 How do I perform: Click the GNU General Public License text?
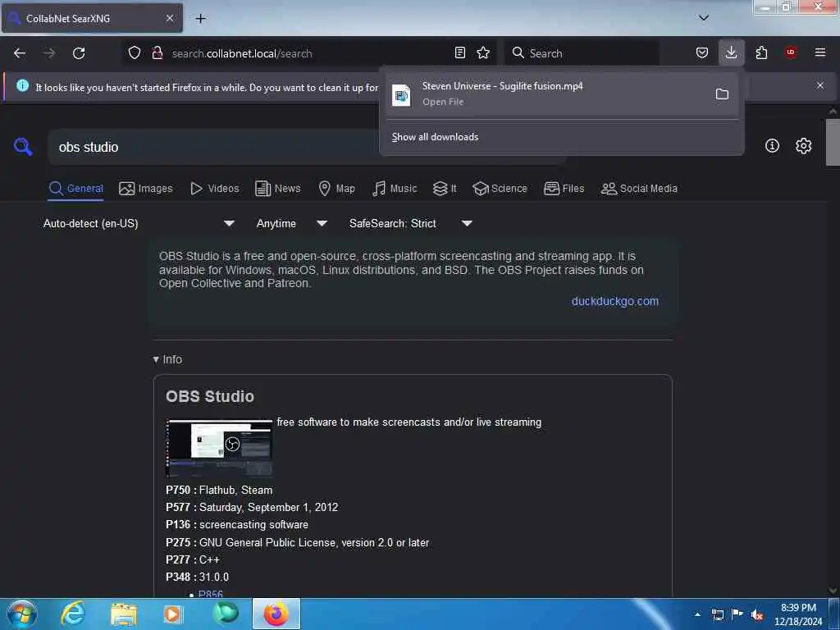(314, 543)
